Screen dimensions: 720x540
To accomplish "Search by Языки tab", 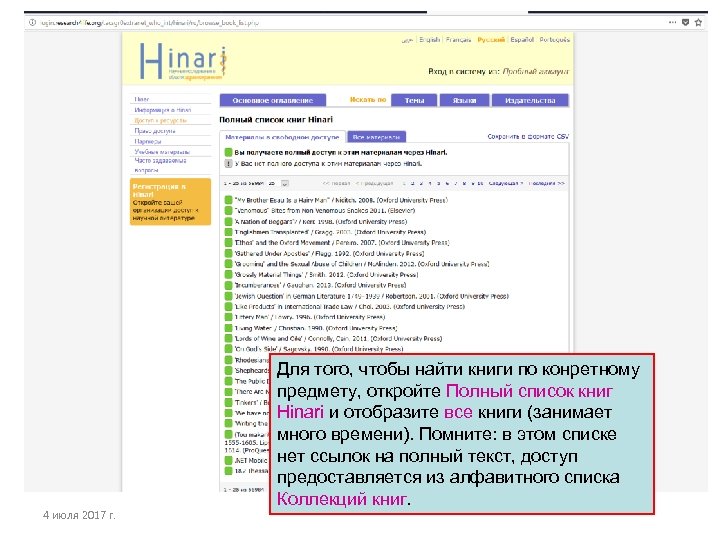I will (x=464, y=100).
